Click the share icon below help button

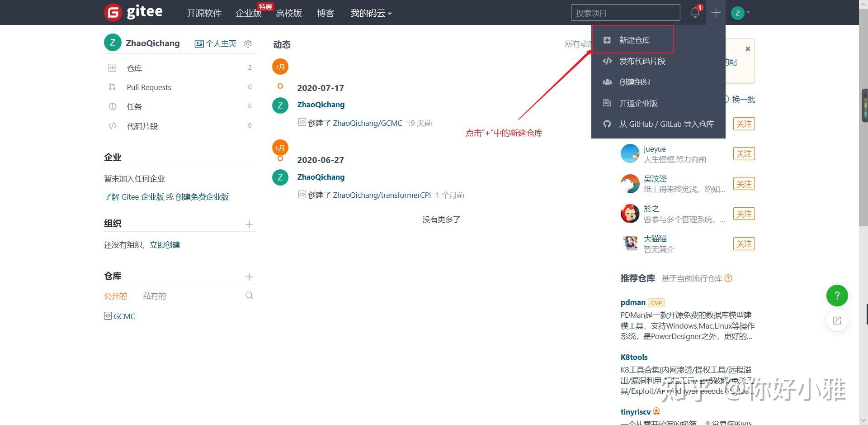(x=837, y=320)
